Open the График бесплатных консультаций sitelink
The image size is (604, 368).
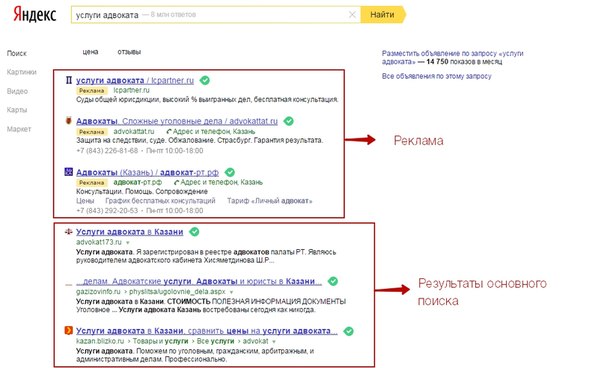[x=160, y=201]
